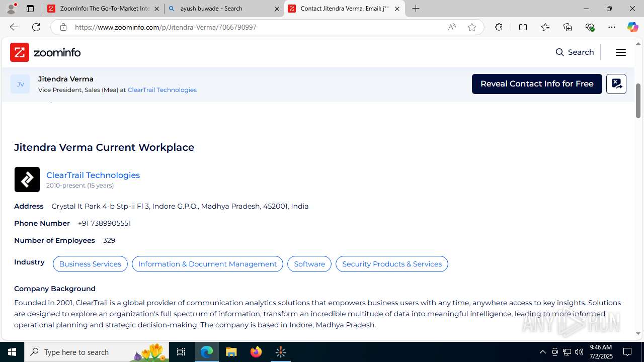Image resolution: width=644 pixels, height=362 pixels.
Task: Select Information & Document Management tag
Action: coord(207,264)
